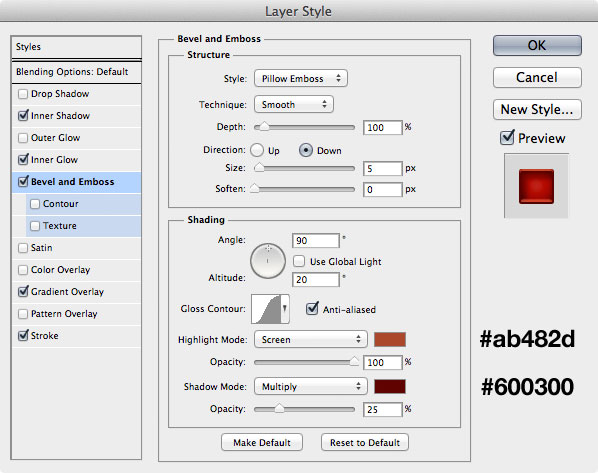Uncheck the Gradient Overlay checkbox

click(23, 292)
